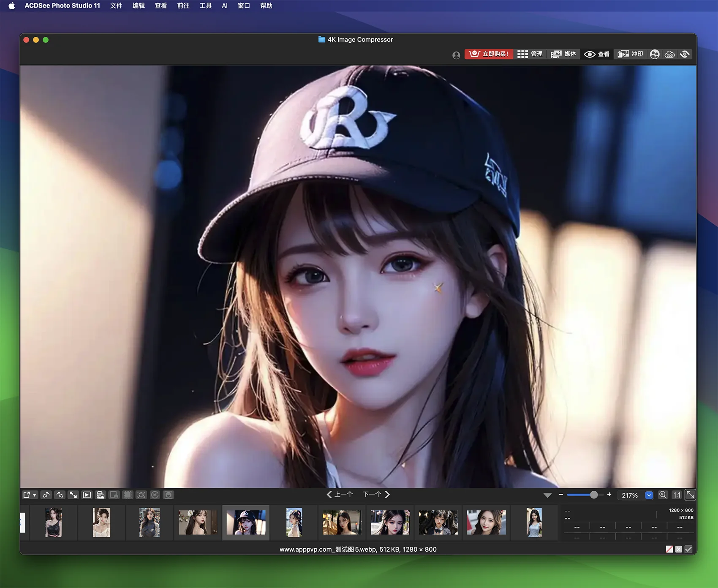Enter full screen with the diagonal arrows icon
The height and width of the screenshot is (588, 718).
73,495
